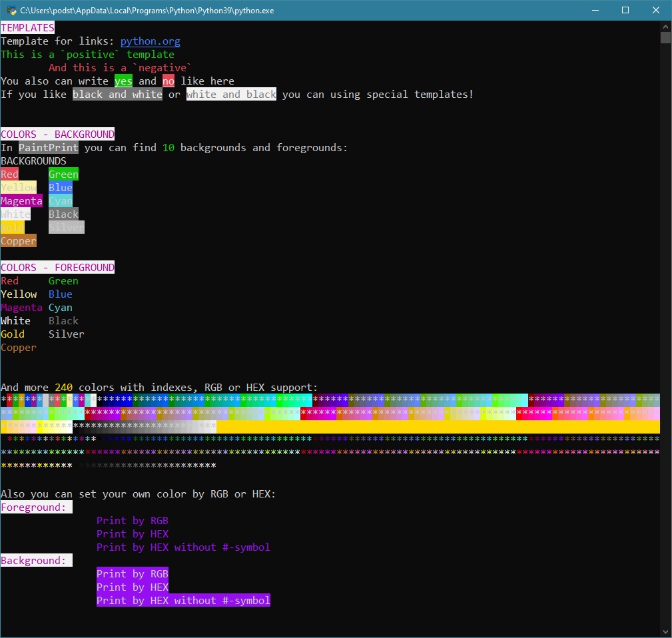The image size is (672, 638).
Task: Click the highlighted PaintPrint word
Action: tap(48, 148)
